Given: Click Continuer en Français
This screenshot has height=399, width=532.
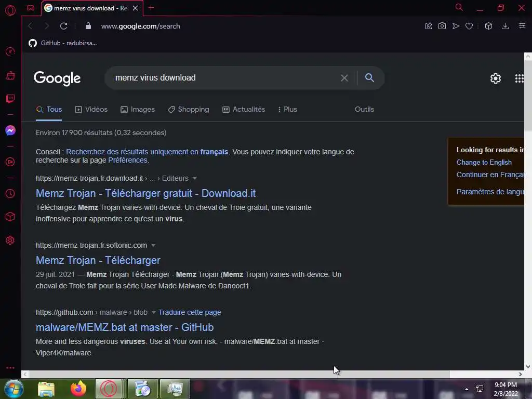Looking at the screenshot, I should tap(490, 175).
